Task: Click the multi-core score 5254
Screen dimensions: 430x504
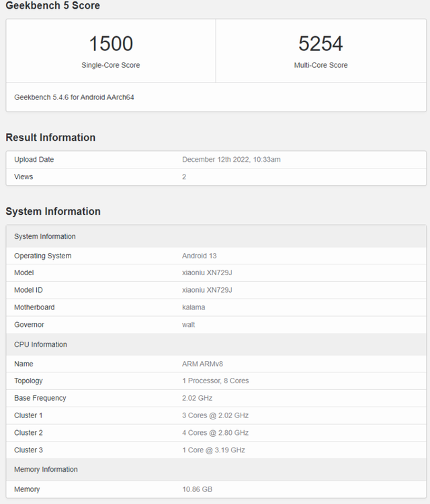Action: click(x=320, y=44)
